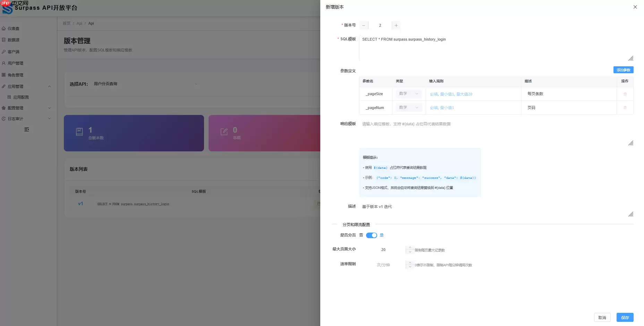This screenshot has width=644, height=326.
Task: Delete the _pageSize parameter via trash icon
Action: (x=625, y=94)
